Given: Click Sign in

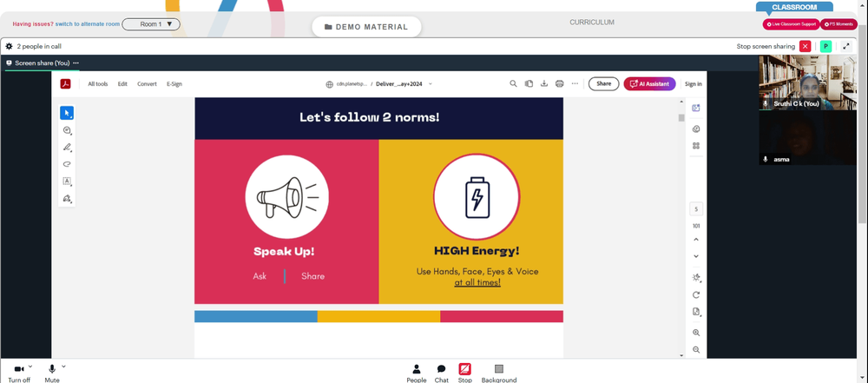Looking at the screenshot, I should (693, 84).
